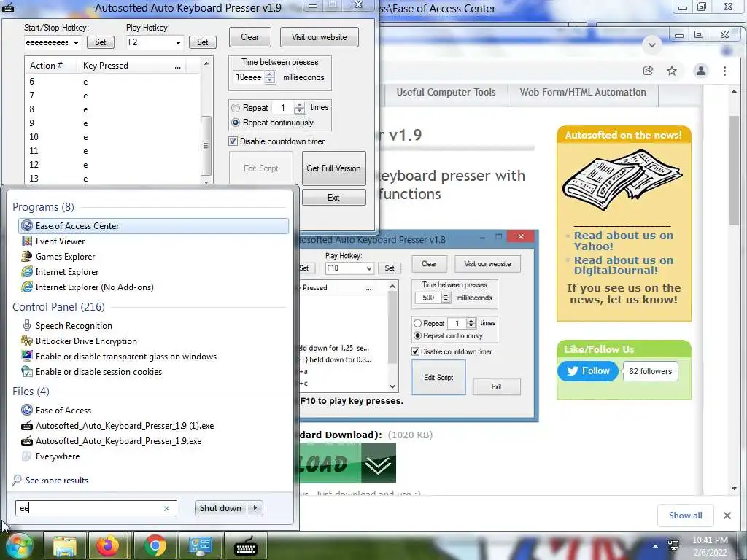Select Repeat radio in v1.8 screenshot

pyautogui.click(x=417, y=323)
